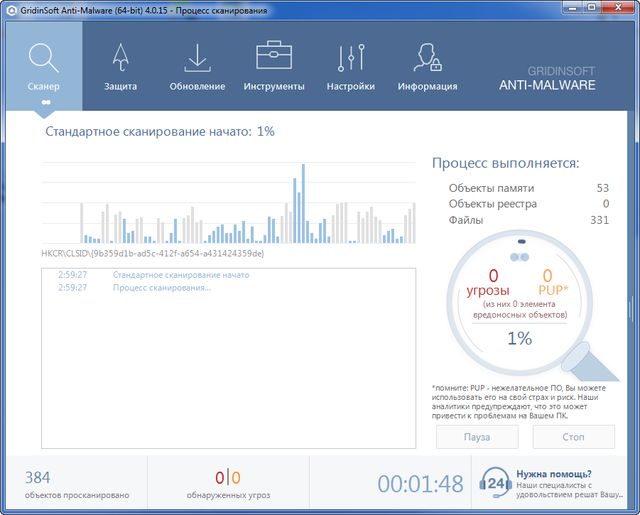Viewport: 640px width, 515px height.
Task: Click the scan activity bar chart
Action: coord(229,205)
